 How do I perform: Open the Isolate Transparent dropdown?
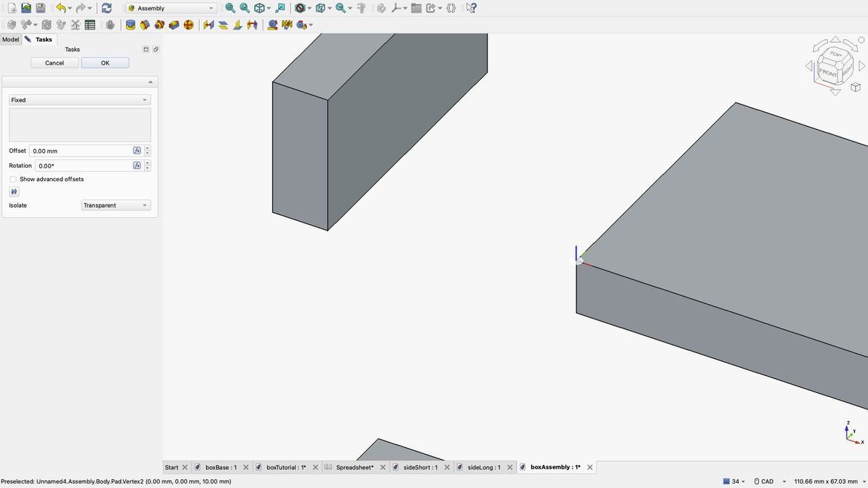pos(116,205)
